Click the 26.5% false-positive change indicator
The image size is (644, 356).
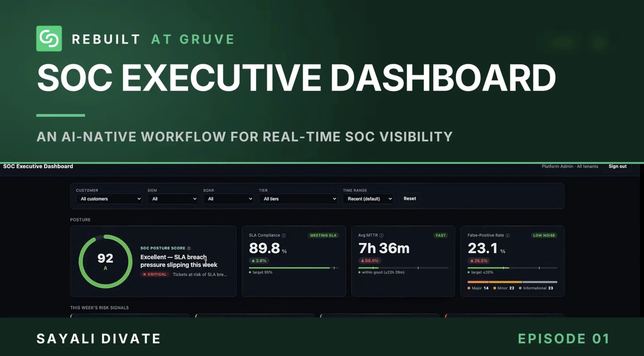(479, 261)
